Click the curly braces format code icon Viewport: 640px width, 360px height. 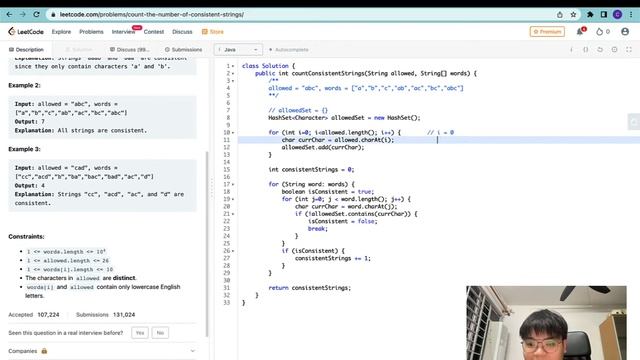point(586,49)
